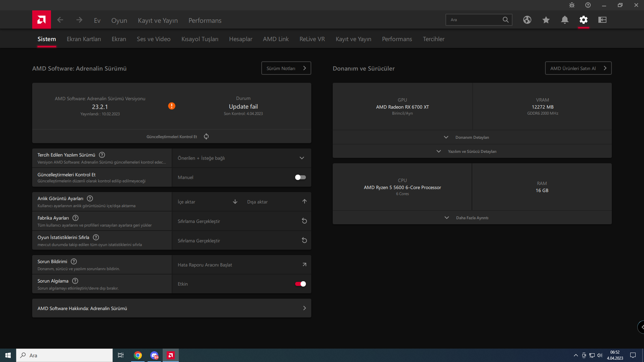The height and width of the screenshot is (362, 644).
Task: Click the check for updates refresh icon
Action: pos(206,136)
